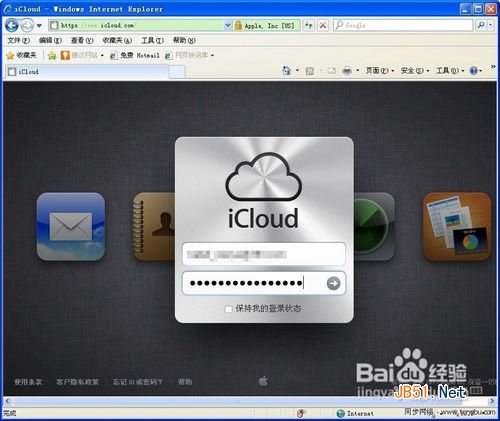Click the horizontal scrollbar left arrow
This screenshot has width=500, height=421.
tap(7, 401)
